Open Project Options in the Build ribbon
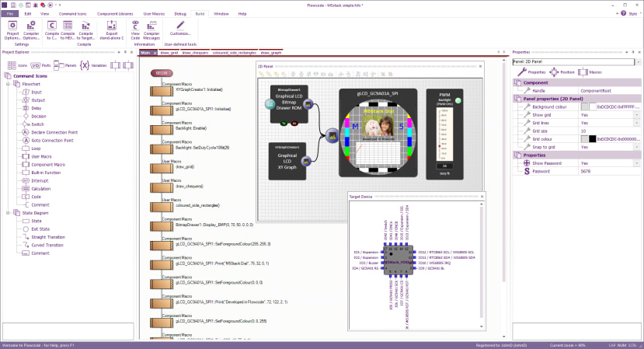 pyautogui.click(x=12, y=30)
